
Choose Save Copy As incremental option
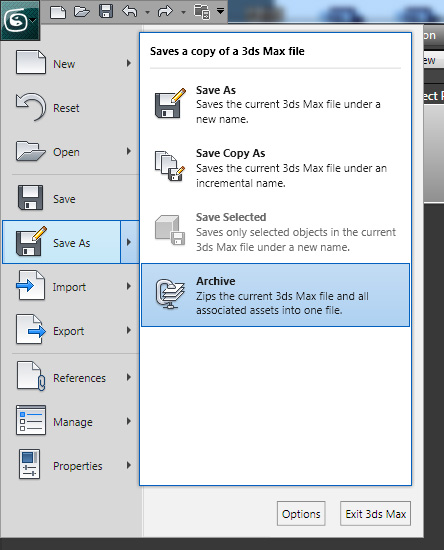[x=275, y=168]
